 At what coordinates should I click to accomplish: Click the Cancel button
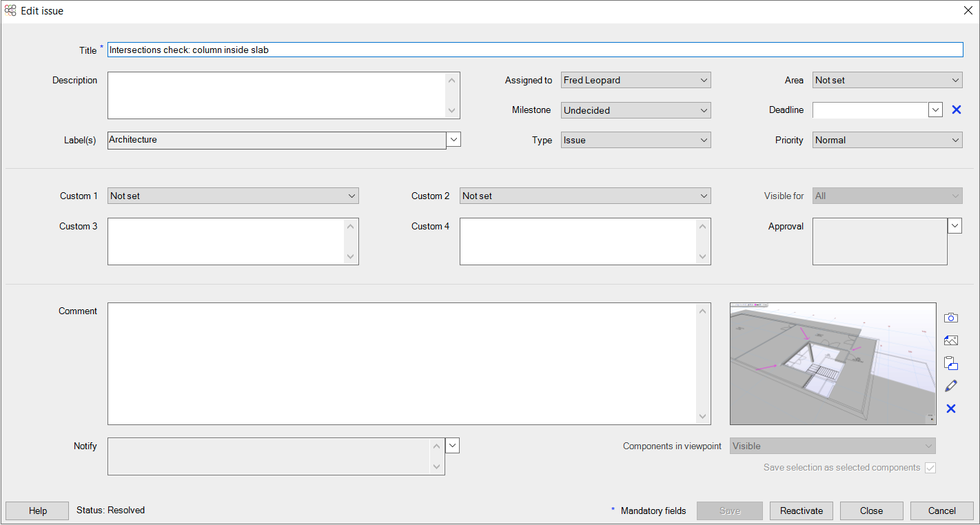tap(942, 511)
